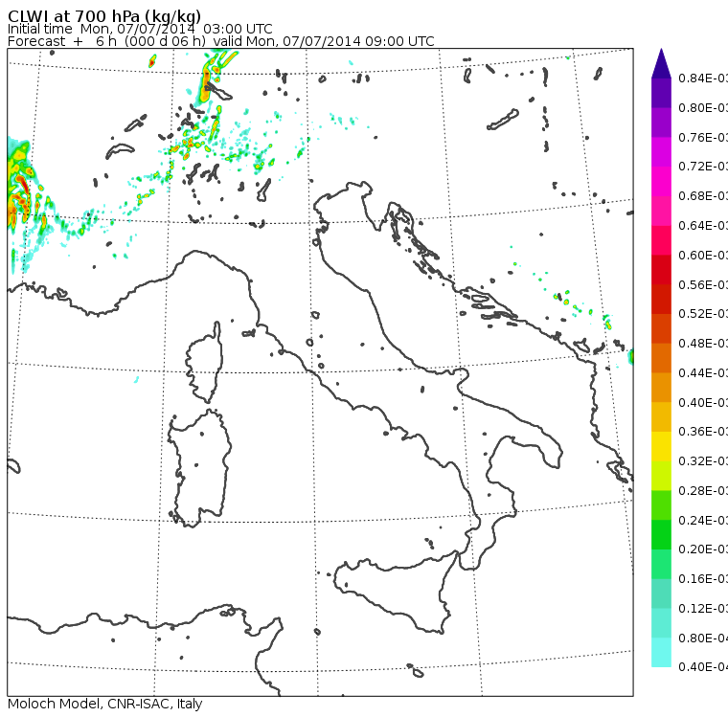Viewport: 728px width, 717px height.
Task: Select the 0.12E-03 legend label
Action: tap(703, 609)
